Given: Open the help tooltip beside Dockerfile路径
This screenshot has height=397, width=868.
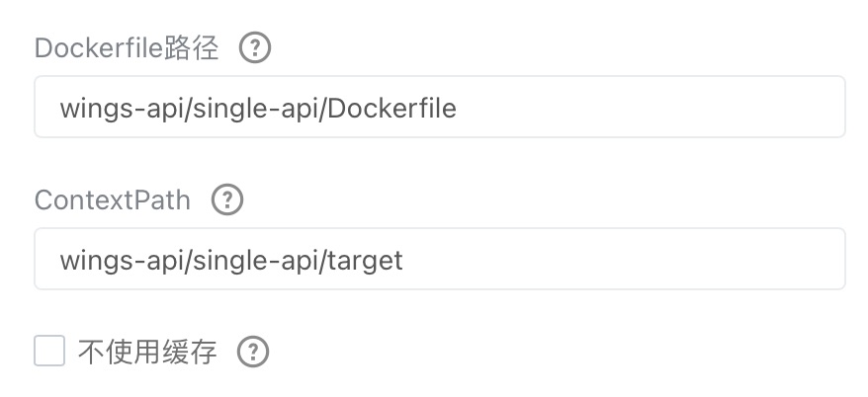Looking at the screenshot, I should pyautogui.click(x=255, y=47).
